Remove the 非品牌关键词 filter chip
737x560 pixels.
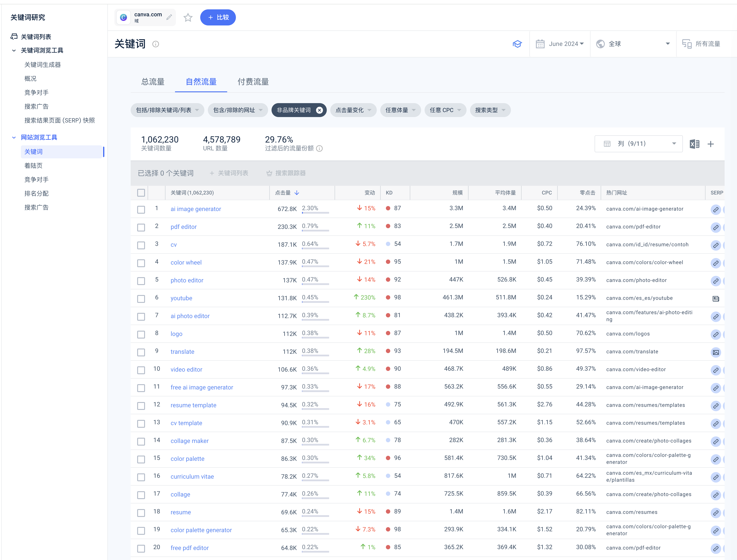click(x=319, y=110)
